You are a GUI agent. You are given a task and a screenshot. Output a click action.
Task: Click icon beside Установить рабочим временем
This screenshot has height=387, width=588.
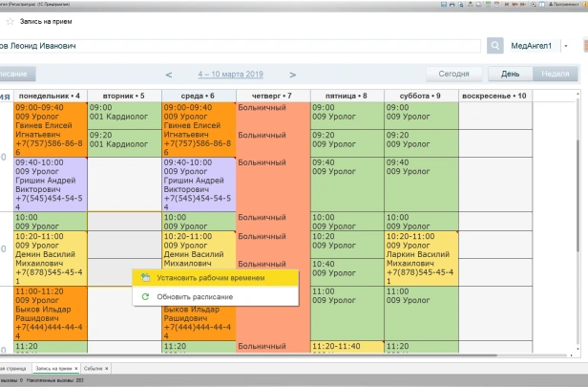[145, 278]
